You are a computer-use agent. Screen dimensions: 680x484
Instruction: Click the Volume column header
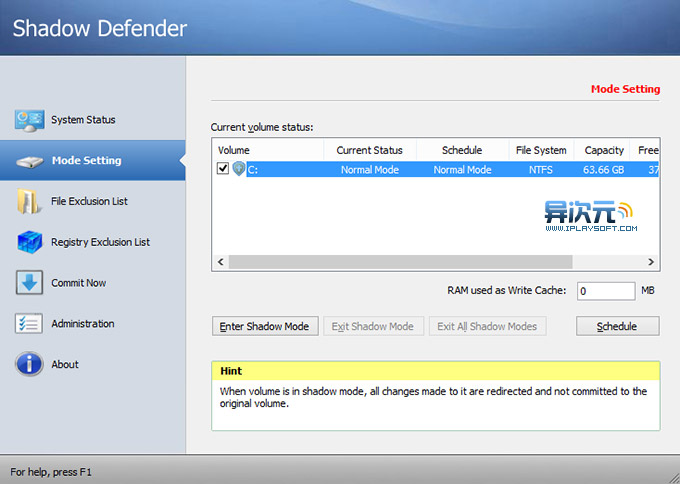[x=268, y=150]
